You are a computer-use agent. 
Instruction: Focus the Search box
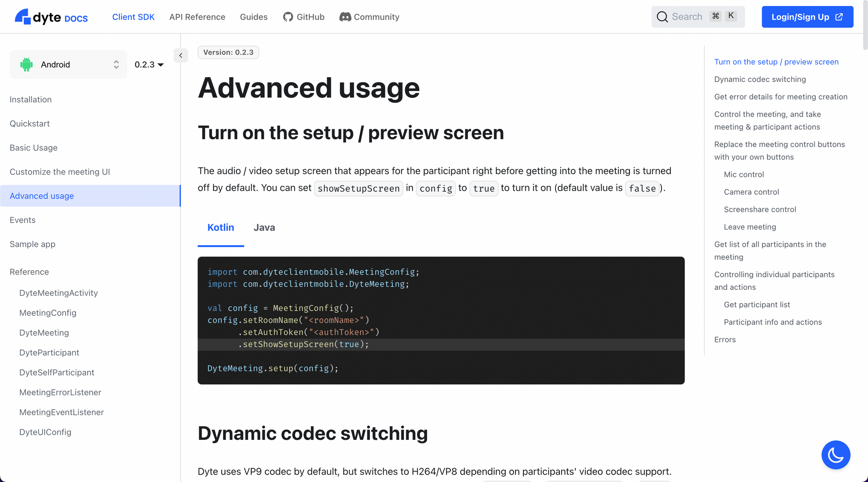pyautogui.click(x=698, y=17)
